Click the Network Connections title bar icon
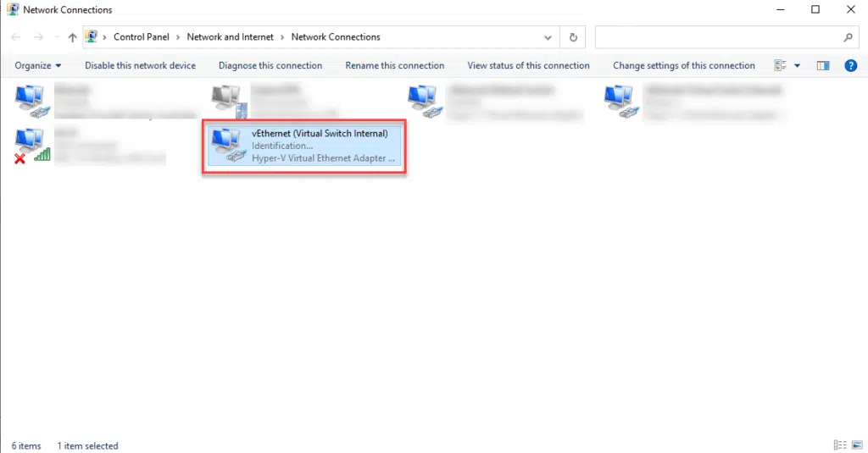 12,9
